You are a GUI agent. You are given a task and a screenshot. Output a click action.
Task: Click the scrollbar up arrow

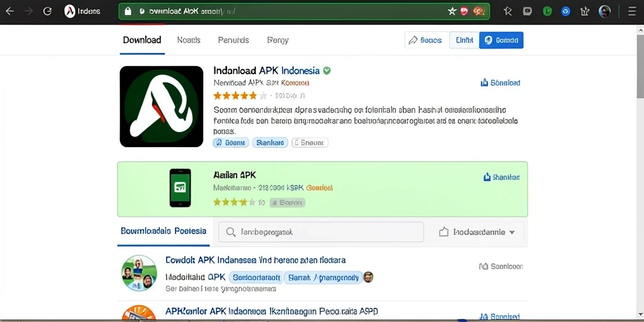click(x=640, y=30)
